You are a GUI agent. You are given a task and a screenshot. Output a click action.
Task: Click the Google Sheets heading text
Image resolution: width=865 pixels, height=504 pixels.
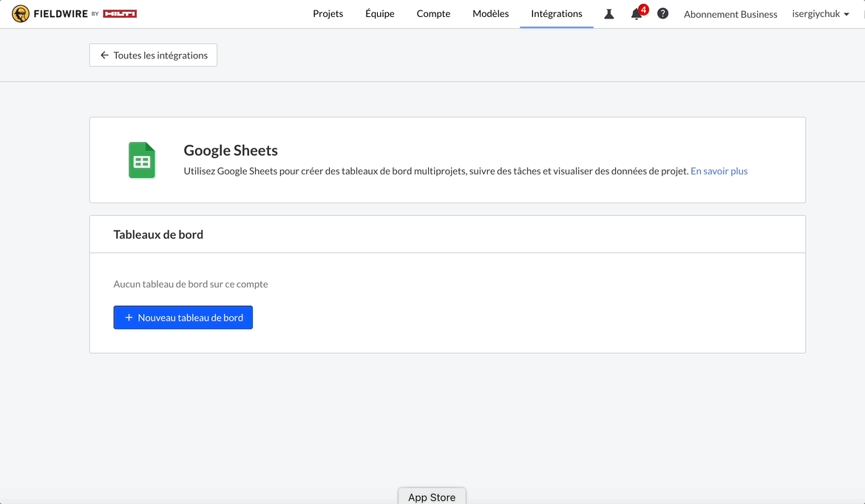click(231, 150)
